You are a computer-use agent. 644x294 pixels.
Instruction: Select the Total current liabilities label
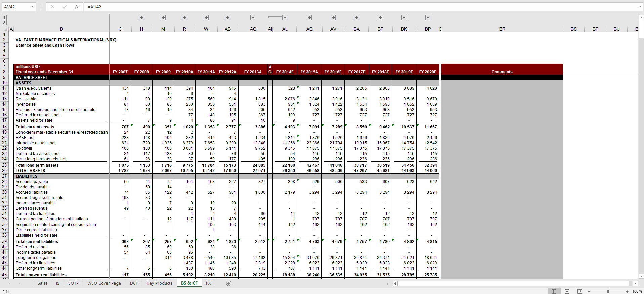coord(37,242)
